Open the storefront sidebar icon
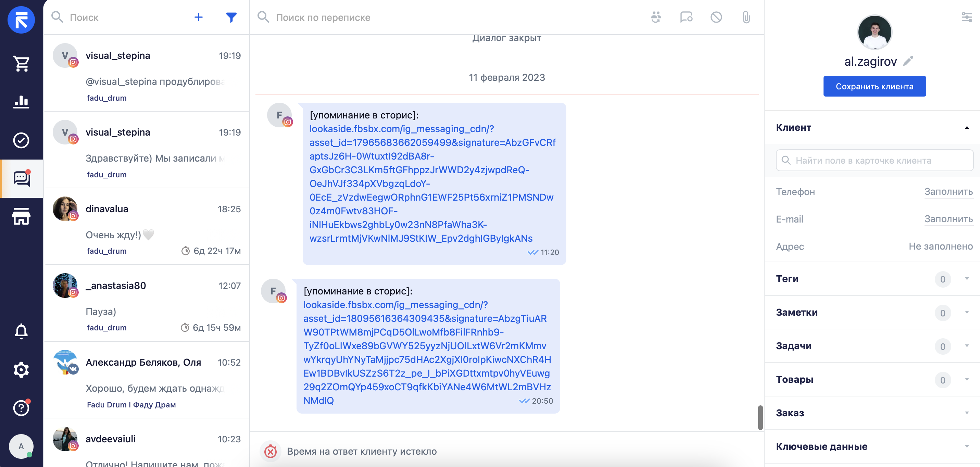Viewport: 980px width, 467px height. tap(21, 216)
